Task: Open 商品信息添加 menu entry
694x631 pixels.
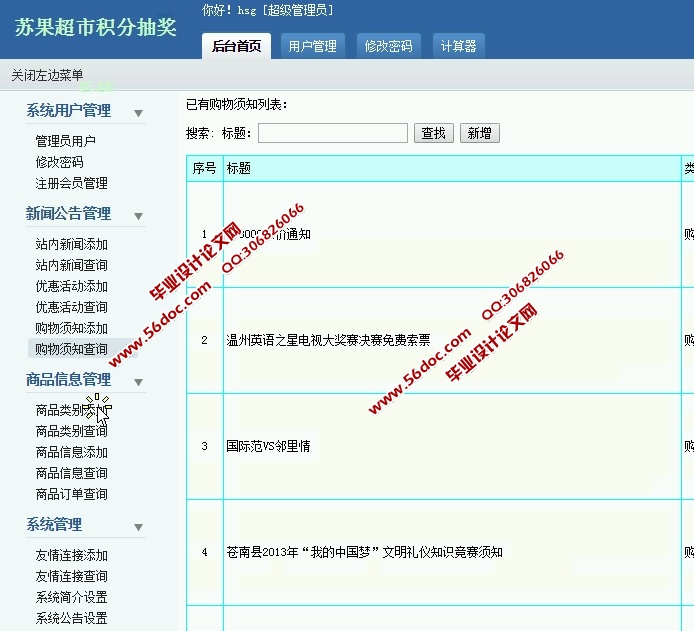Action: 72,452
